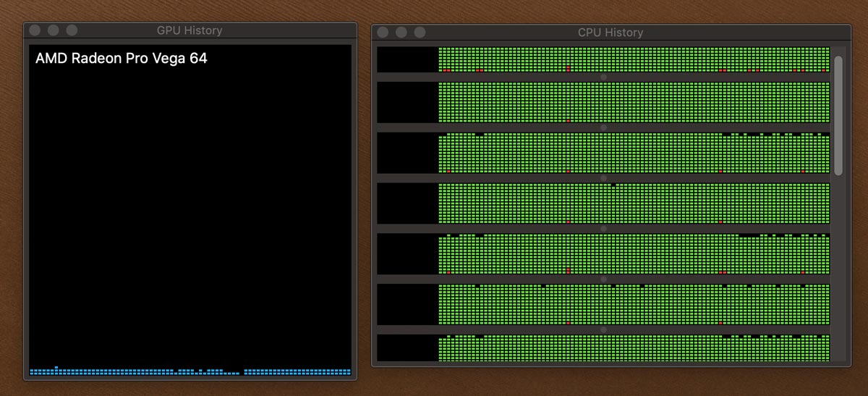Click the divider dot below fifth CPU graph
The height and width of the screenshot is (396, 868).
tap(604, 279)
